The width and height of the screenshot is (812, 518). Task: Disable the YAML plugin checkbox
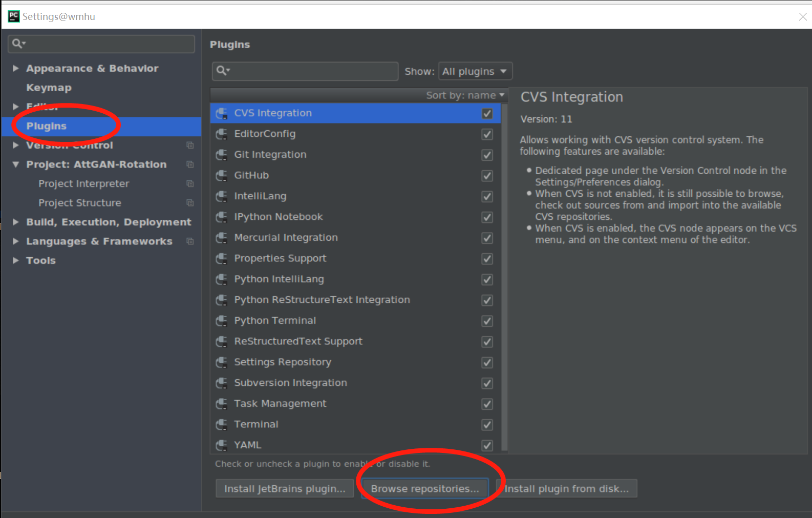click(487, 446)
